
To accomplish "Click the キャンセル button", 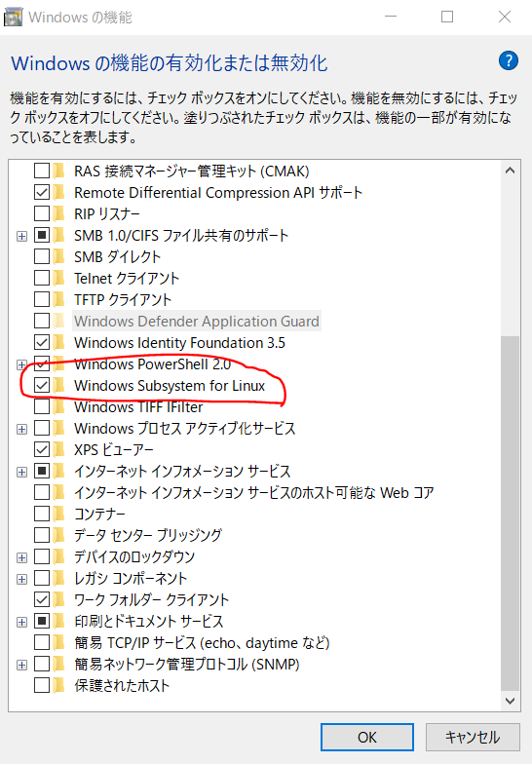I will [x=472, y=737].
